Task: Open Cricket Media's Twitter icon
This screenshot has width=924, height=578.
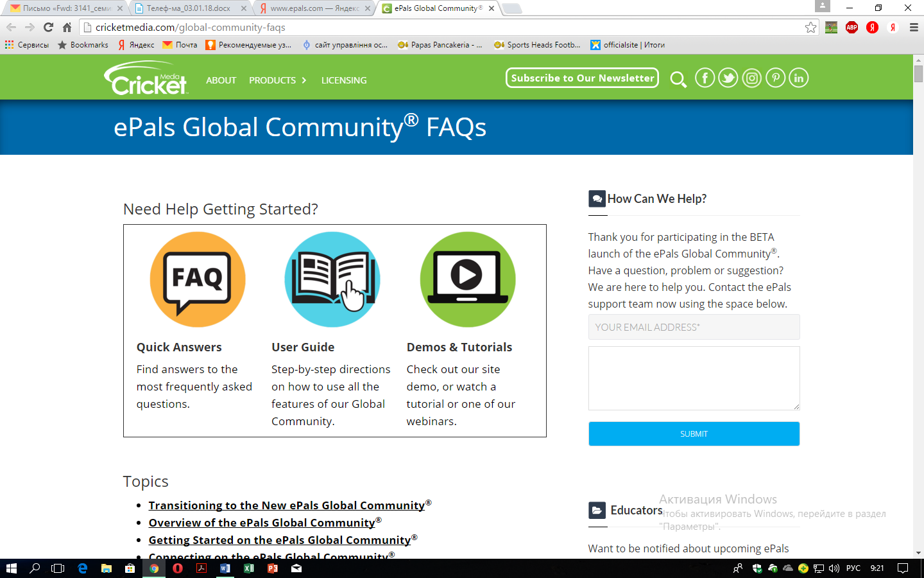Action: click(x=728, y=78)
